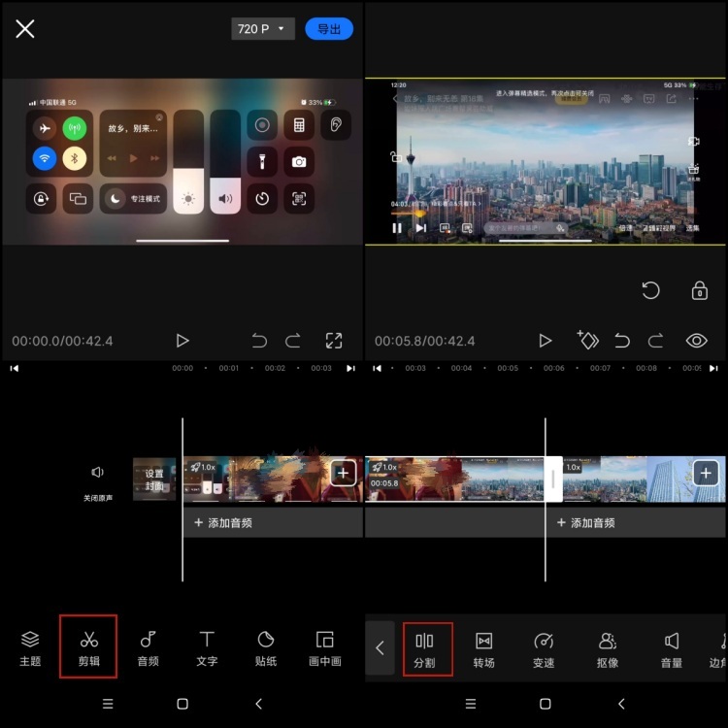Viewport: 728px width, 728px height.
Task: Undo the last action in the right editor
Action: click(622, 341)
